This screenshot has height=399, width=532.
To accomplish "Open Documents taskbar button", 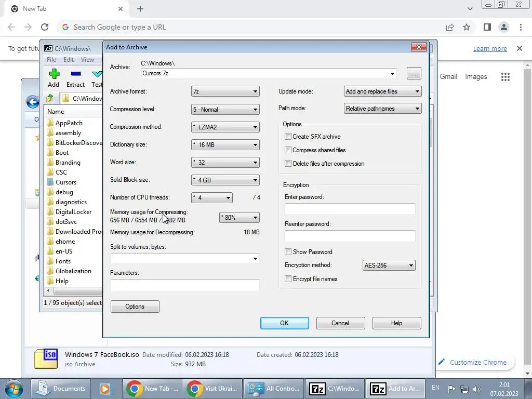I will pyautogui.click(x=61, y=389).
